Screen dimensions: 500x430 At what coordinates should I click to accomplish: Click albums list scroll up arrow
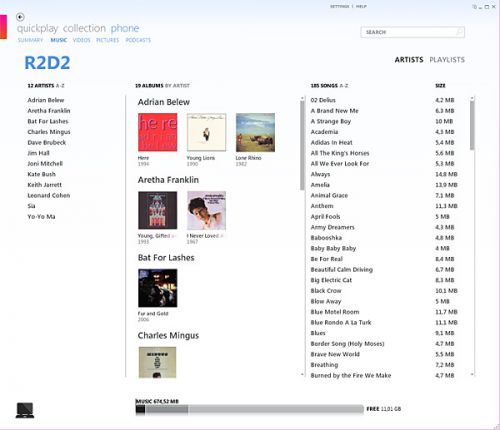[302, 99]
